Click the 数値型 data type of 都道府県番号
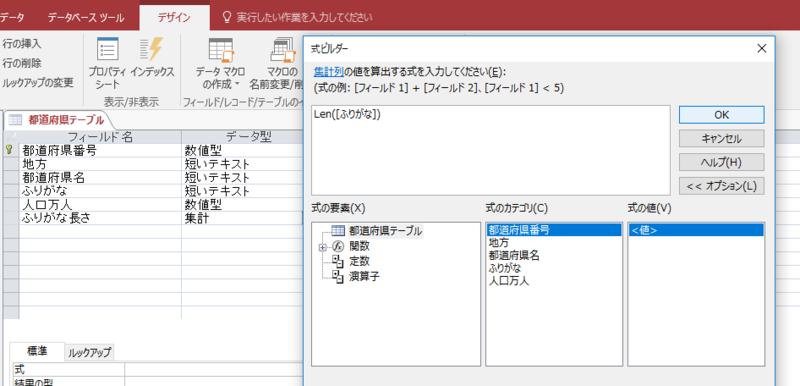The width and height of the screenshot is (800, 386). tap(242, 150)
